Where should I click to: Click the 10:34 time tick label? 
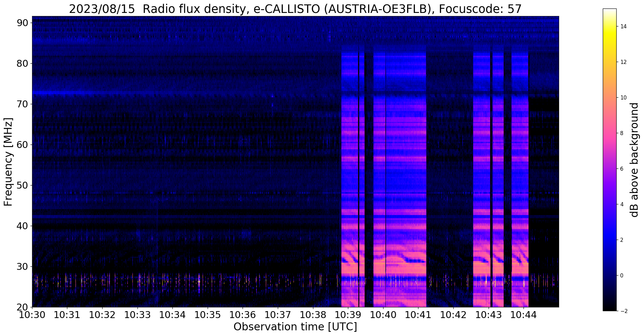pyautogui.click(x=172, y=315)
